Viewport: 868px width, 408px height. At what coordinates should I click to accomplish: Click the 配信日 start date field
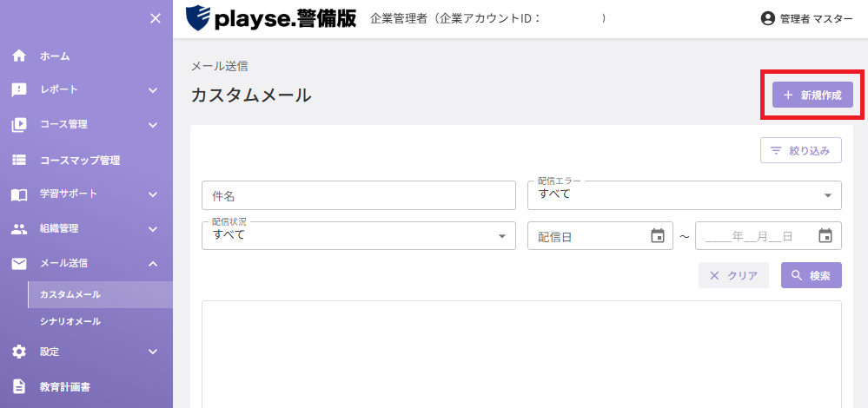click(600, 236)
